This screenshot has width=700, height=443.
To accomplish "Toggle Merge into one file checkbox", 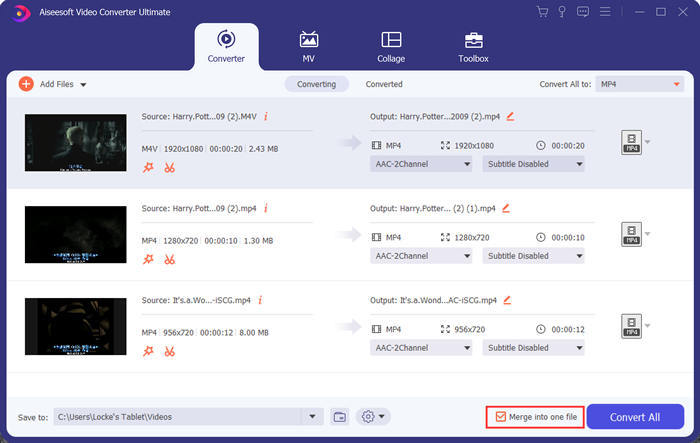I will 500,417.
